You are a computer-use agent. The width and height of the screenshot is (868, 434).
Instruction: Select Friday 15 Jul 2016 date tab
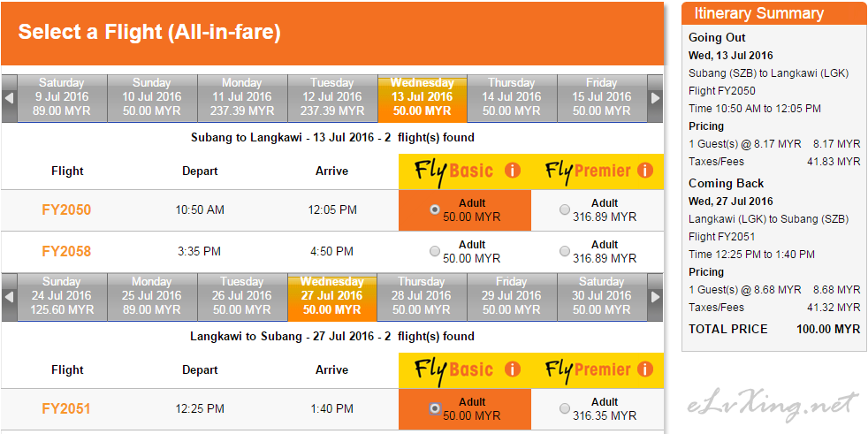[x=602, y=98]
